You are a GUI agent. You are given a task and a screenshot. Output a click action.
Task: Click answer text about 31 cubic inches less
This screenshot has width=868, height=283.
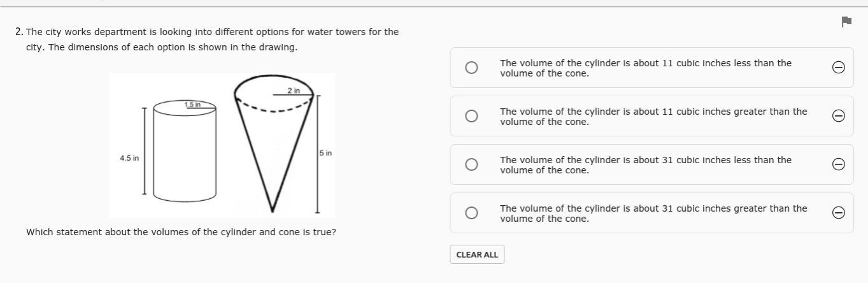[646, 165]
